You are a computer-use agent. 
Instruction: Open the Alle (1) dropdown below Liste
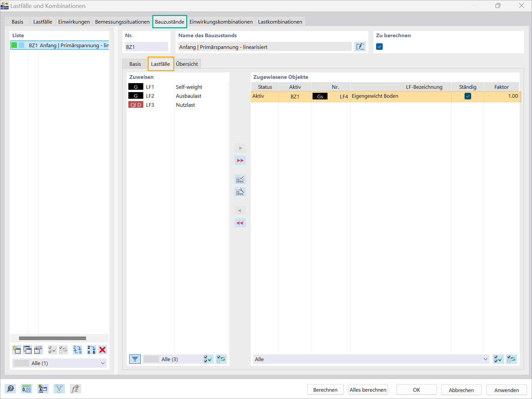point(60,363)
